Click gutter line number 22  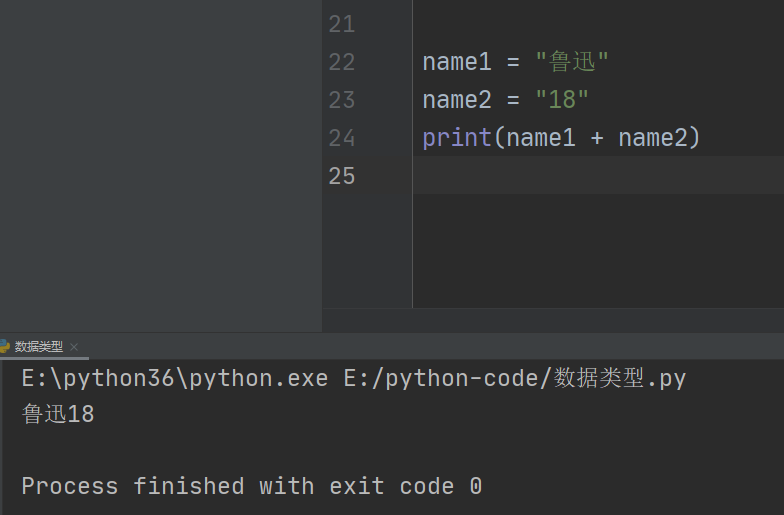(x=342, y=62)
